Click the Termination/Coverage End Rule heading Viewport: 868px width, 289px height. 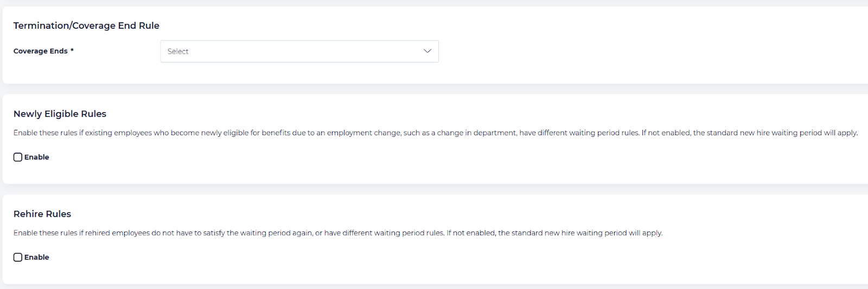click(86, 26)
